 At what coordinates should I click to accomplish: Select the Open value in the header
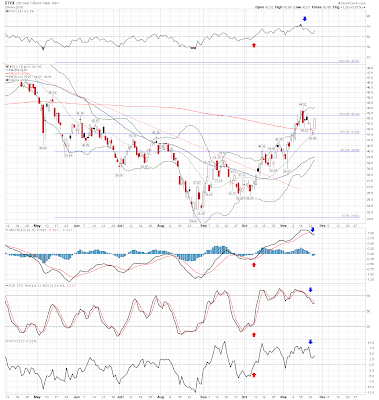click(268, 7)
